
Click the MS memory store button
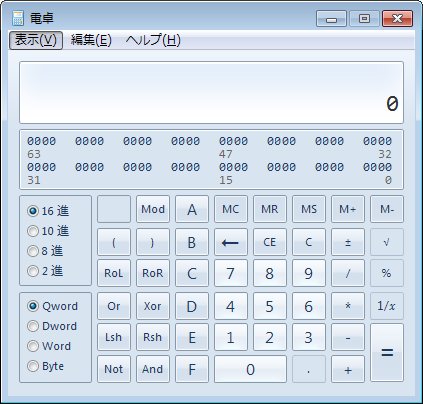coord(309,209)
